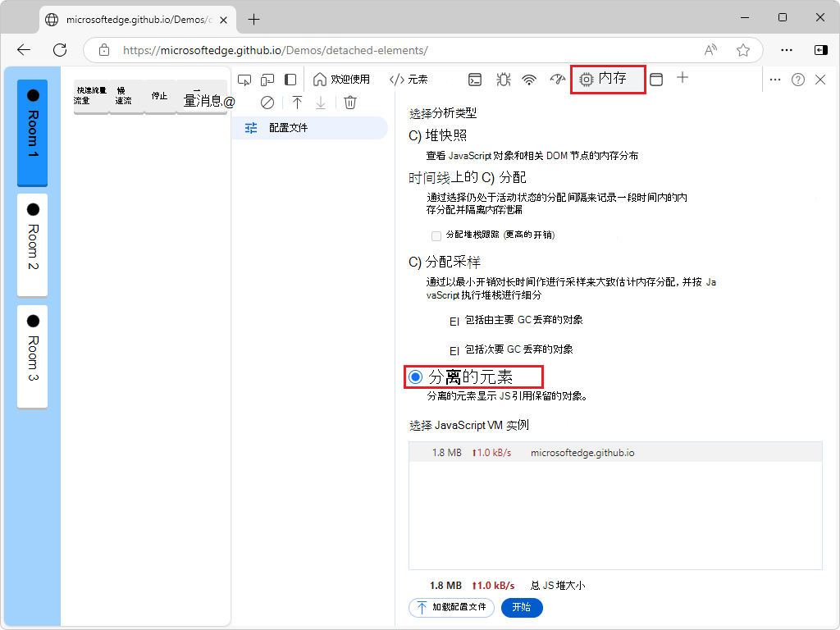The image size is (840, 630).
Task: Open DevTools customize menu ellipsis
Action: click(774, 80)
